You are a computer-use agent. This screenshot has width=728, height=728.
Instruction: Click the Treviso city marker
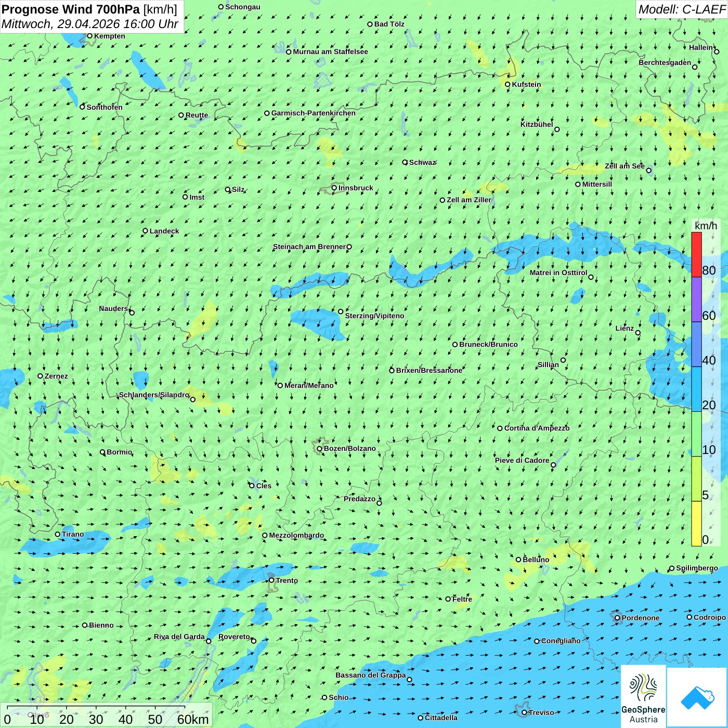tap(524, 712)
